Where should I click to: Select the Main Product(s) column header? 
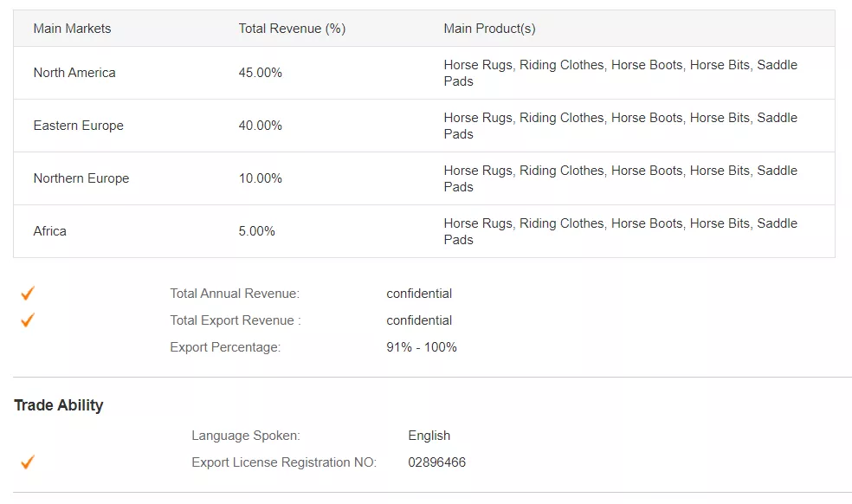[489, 29]
